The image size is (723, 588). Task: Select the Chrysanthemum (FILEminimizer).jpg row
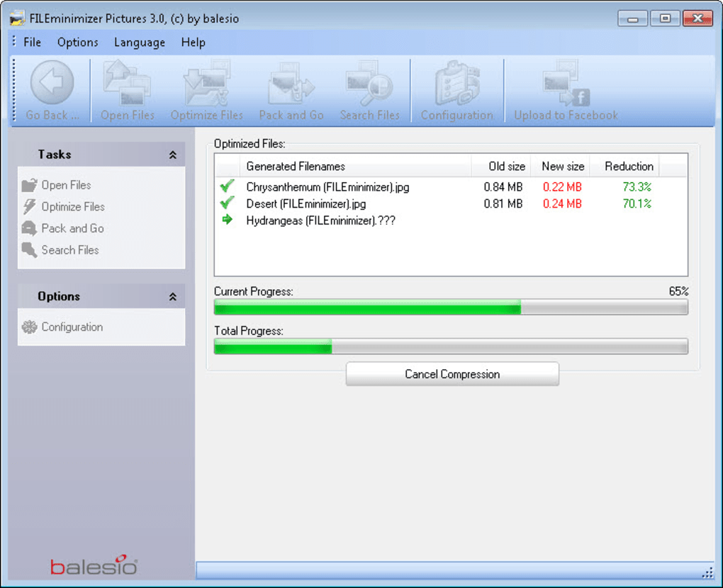coord(327,187)
